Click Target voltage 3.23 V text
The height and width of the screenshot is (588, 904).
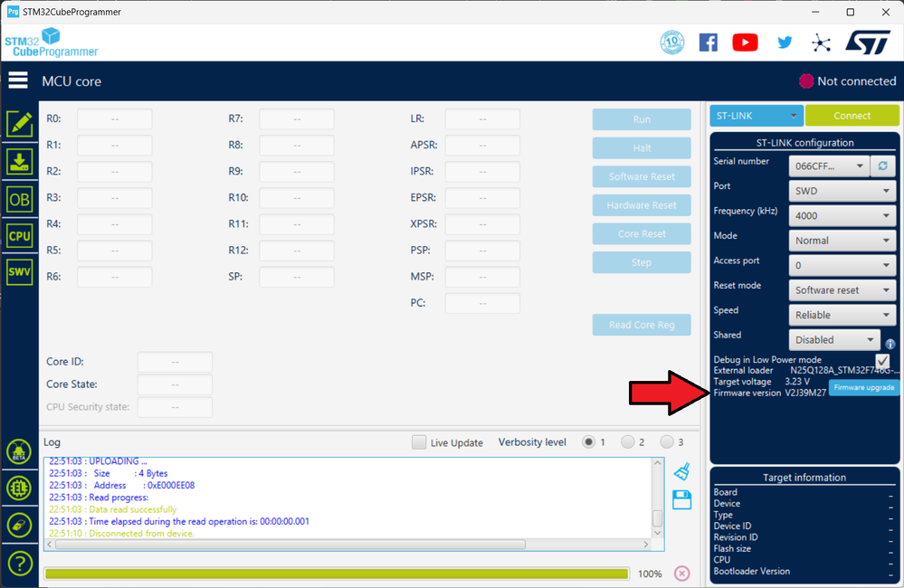(x=761, y=382)
